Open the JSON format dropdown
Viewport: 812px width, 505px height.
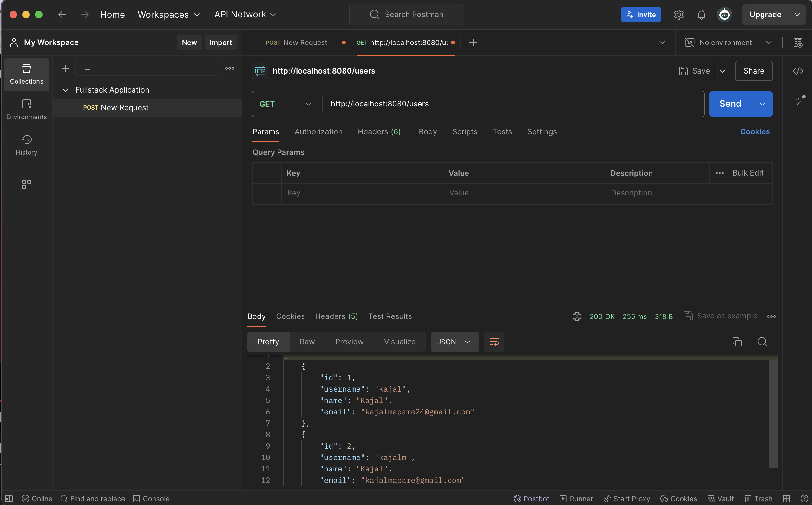point(454,342)
